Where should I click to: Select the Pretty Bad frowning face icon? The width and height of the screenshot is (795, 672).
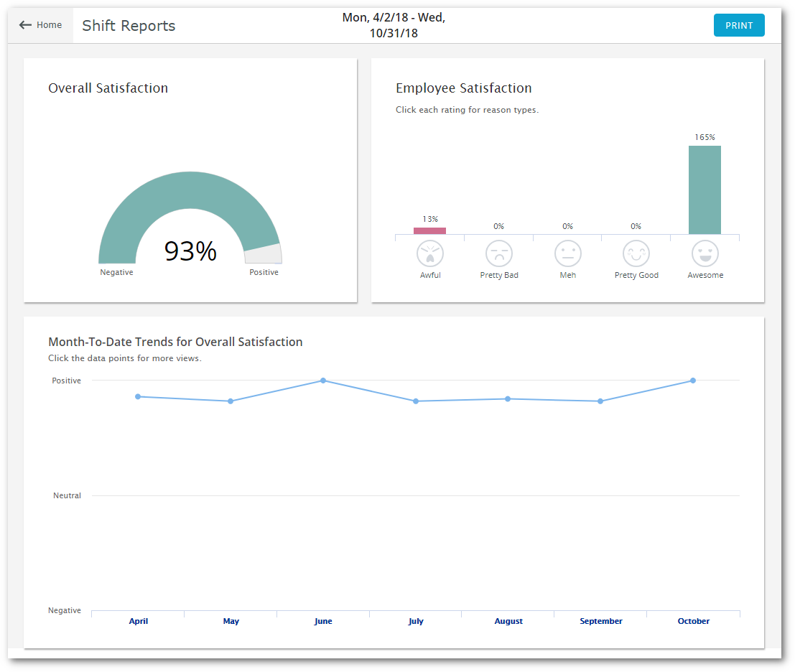coord(499,253)
